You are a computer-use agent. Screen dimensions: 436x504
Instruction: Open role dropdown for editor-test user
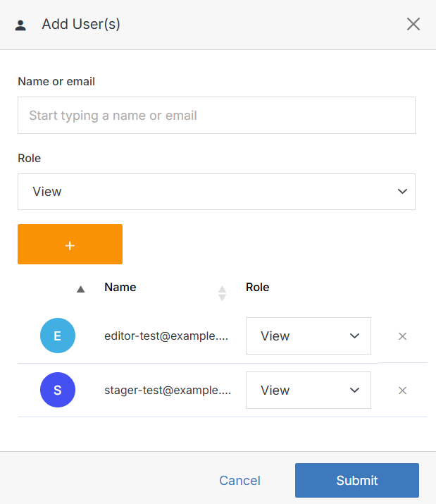pos(309,336)
